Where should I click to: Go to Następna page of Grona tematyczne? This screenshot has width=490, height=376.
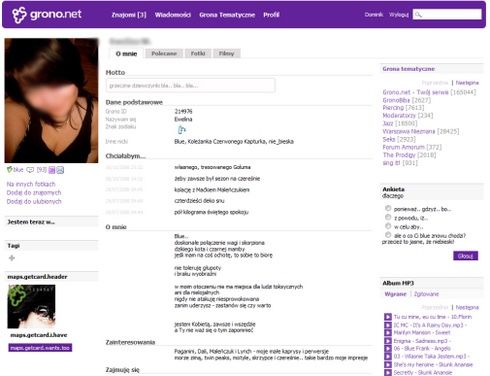(467, 83)
